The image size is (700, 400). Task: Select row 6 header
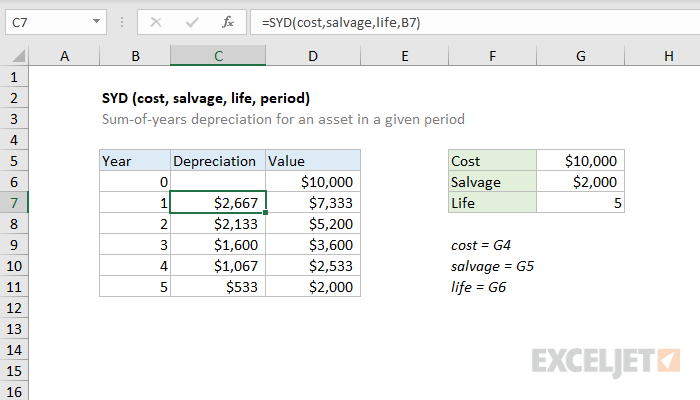pos(14,182)
